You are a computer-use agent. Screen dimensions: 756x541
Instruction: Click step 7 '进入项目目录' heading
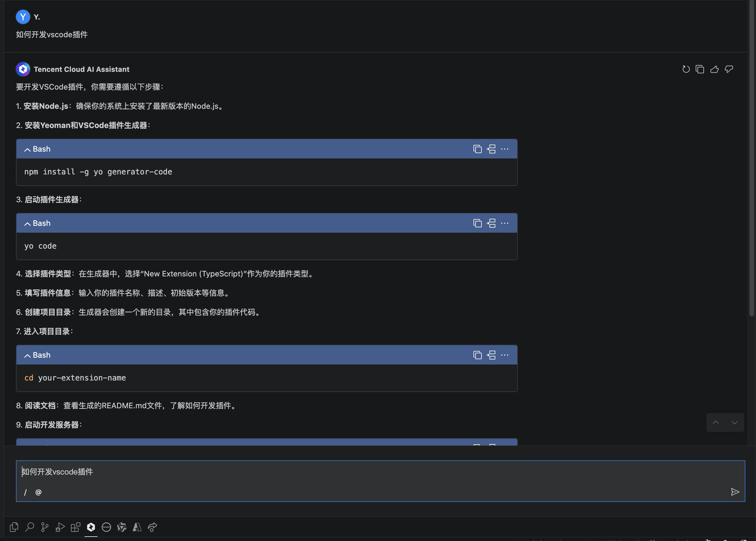click(47, 332)
